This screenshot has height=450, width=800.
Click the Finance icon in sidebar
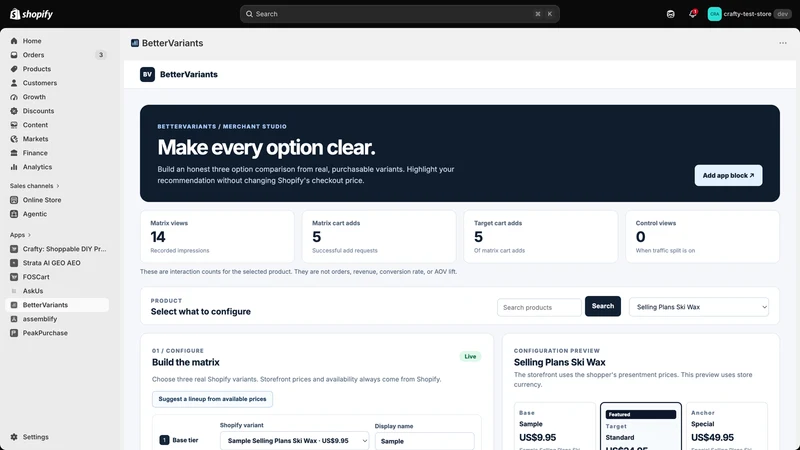coord(14,153)
